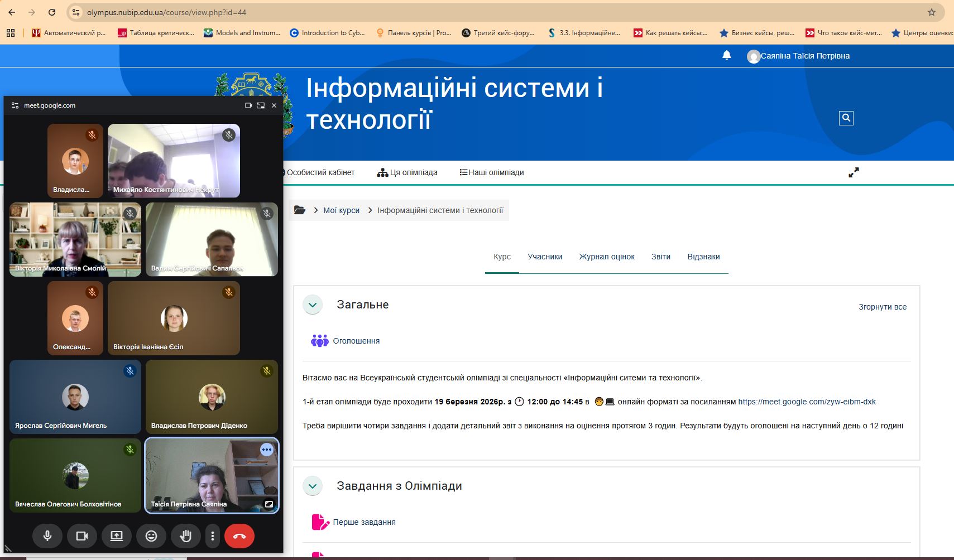Open the course search magnifier icon

point(846,118)
